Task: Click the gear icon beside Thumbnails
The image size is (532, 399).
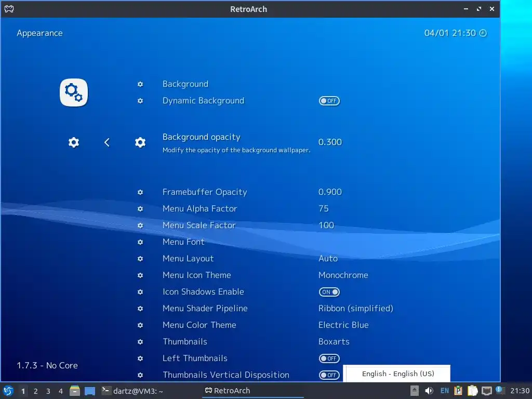Action: click(x=140, y=342)
